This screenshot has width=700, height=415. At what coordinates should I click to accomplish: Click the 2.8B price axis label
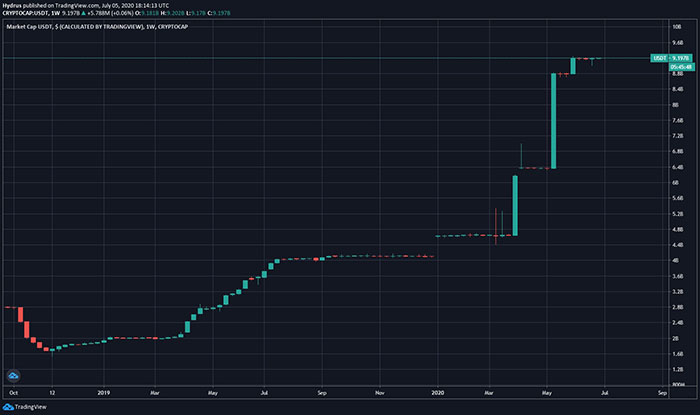coord(678,307)
